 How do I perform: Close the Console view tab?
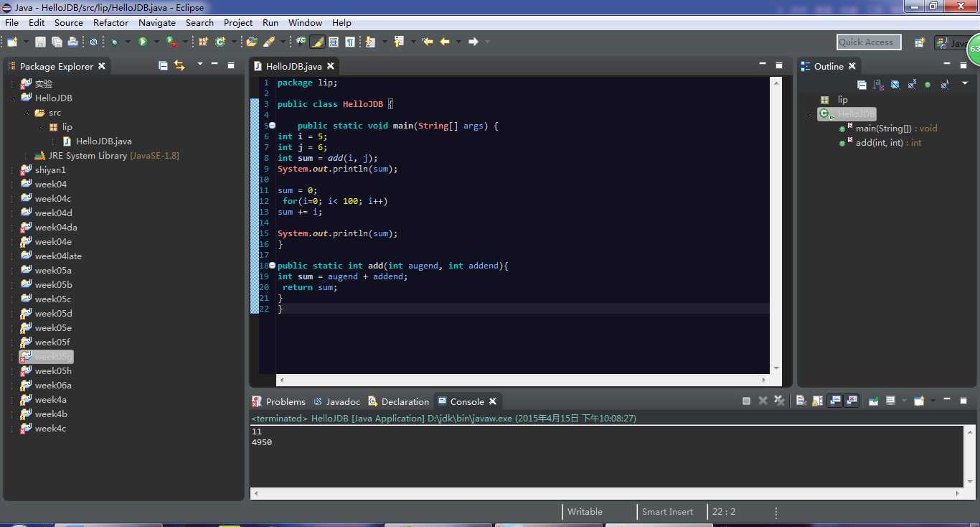click(493, 401)
